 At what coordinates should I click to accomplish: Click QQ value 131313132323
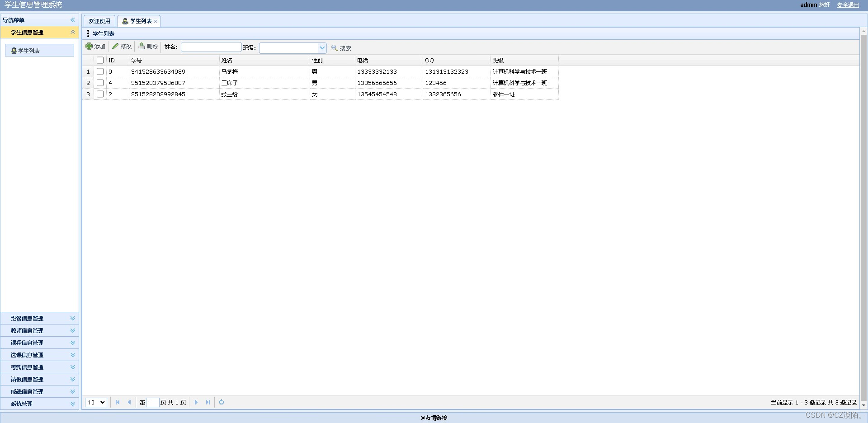click(x=447, y=71)
